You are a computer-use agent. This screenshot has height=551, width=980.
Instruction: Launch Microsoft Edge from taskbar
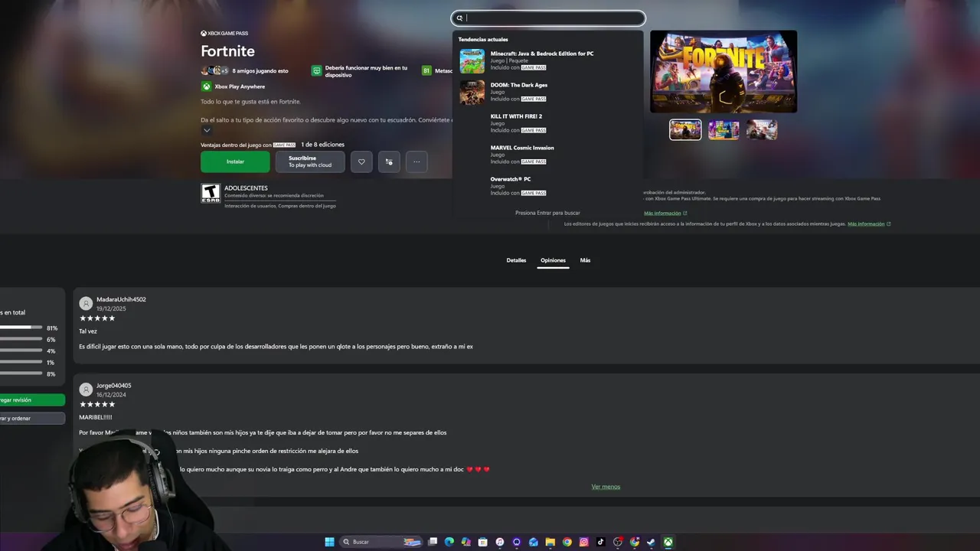pos(449,542)
